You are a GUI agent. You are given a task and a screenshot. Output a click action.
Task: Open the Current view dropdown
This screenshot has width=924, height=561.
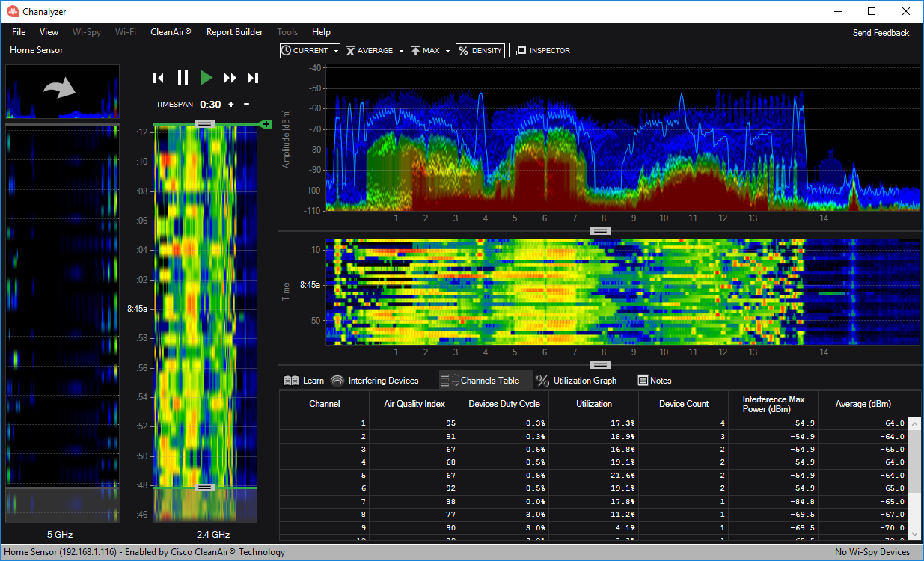(x=310, y=51)
